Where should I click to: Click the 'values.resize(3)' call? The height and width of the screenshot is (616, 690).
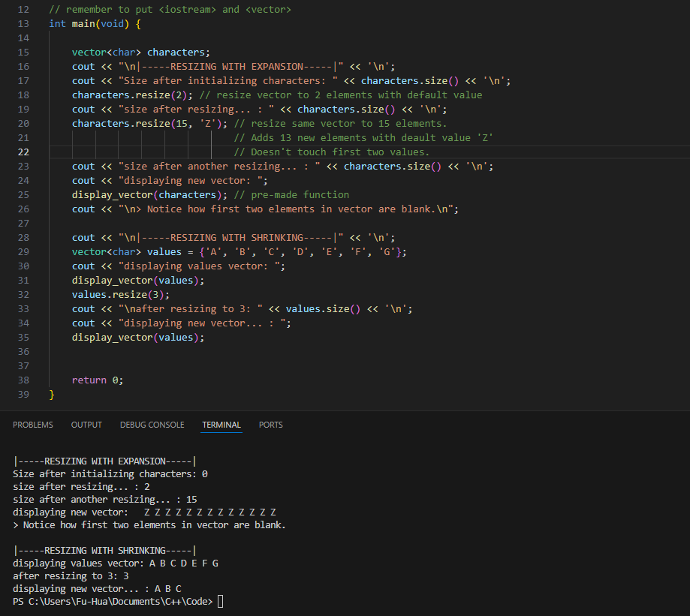[120, 294]
